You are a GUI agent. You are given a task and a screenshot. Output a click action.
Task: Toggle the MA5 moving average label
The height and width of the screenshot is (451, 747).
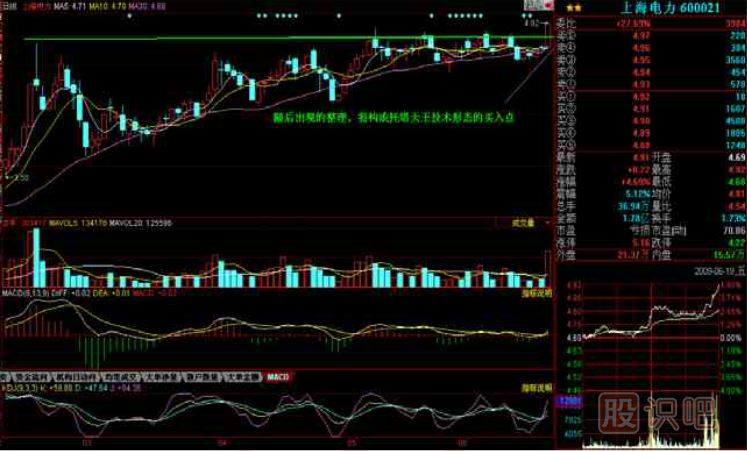[68, 6]
